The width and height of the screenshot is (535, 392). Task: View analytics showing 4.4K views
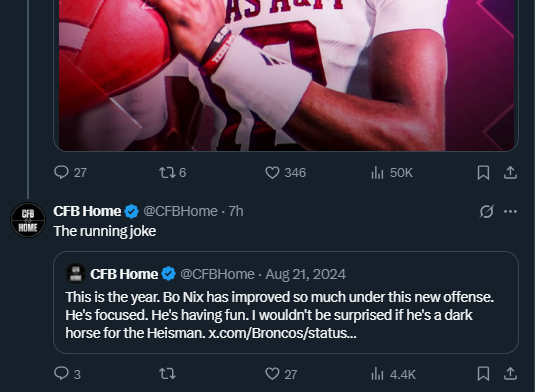pyautogui.click(x=393, y=374)
